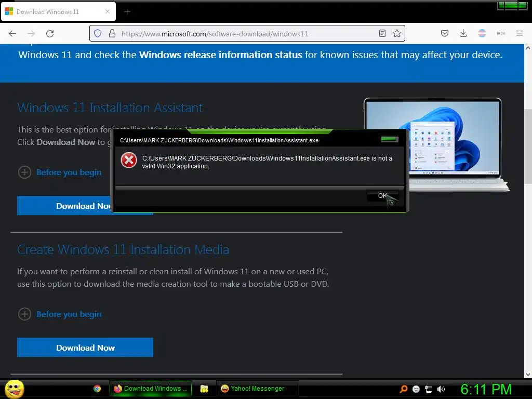Open the tracking protection shield icon
The height and width of the screenshot is (399, 532).
(98, 34)
